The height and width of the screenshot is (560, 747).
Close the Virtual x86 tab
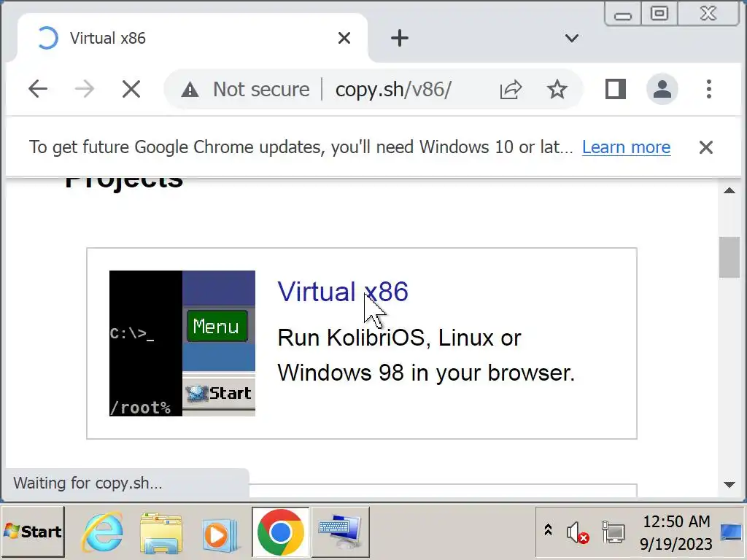pos(344,38)
